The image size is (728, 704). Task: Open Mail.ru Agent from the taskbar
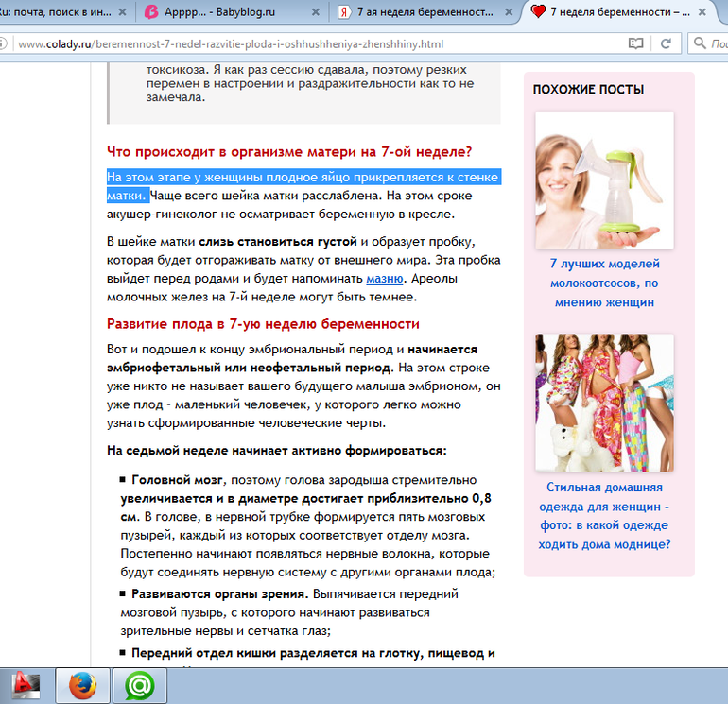140,684
